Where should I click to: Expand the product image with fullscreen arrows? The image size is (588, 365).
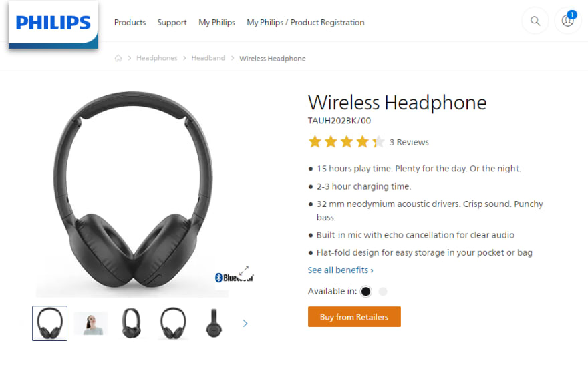coord(244,270)
